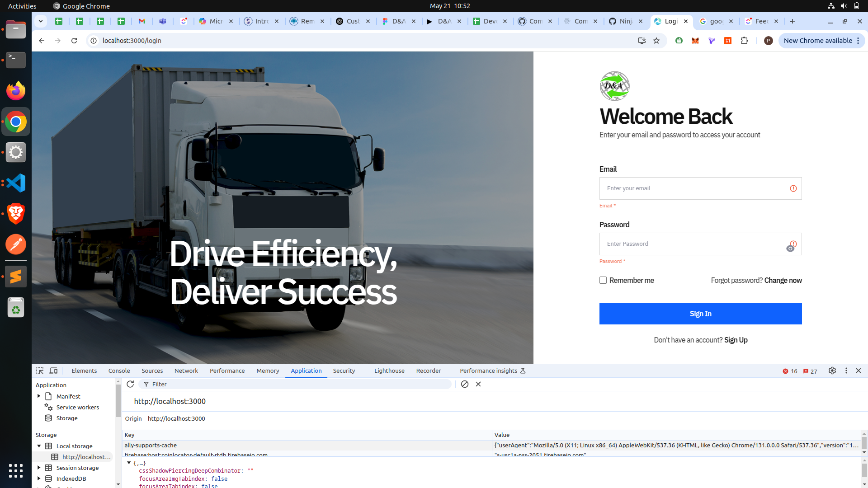The width and height of the screenshot is (868, 488).
Task: Click the inspect element picker icon
Action: click(40, 371)
